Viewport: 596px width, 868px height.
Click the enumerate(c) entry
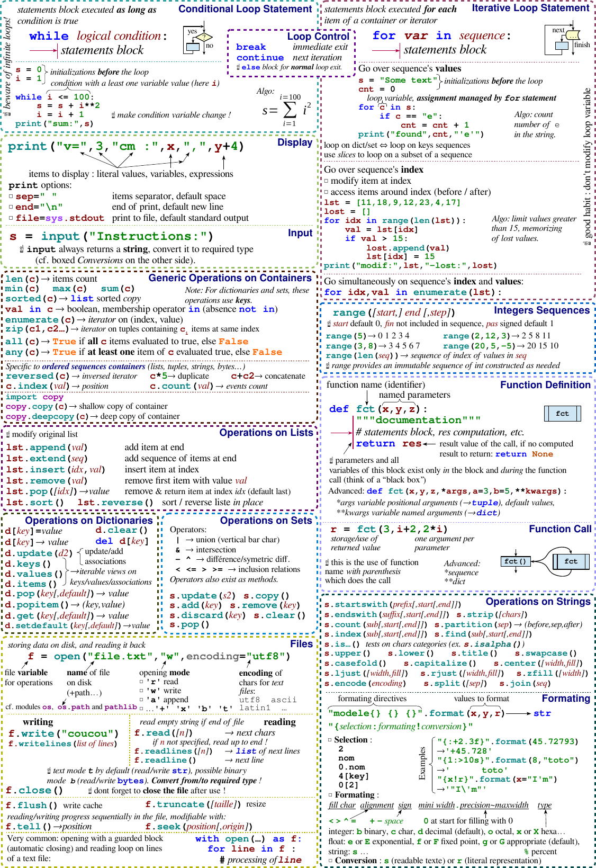(40, 320)
